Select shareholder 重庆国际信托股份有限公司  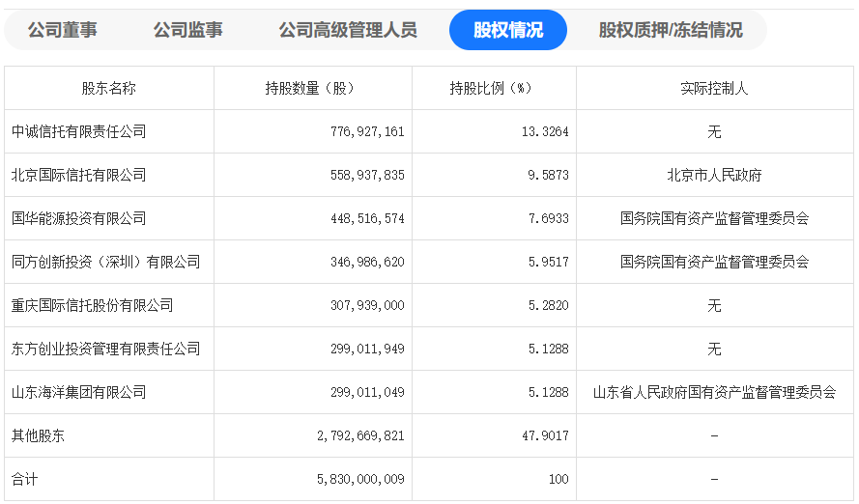(x=92, y=305)
